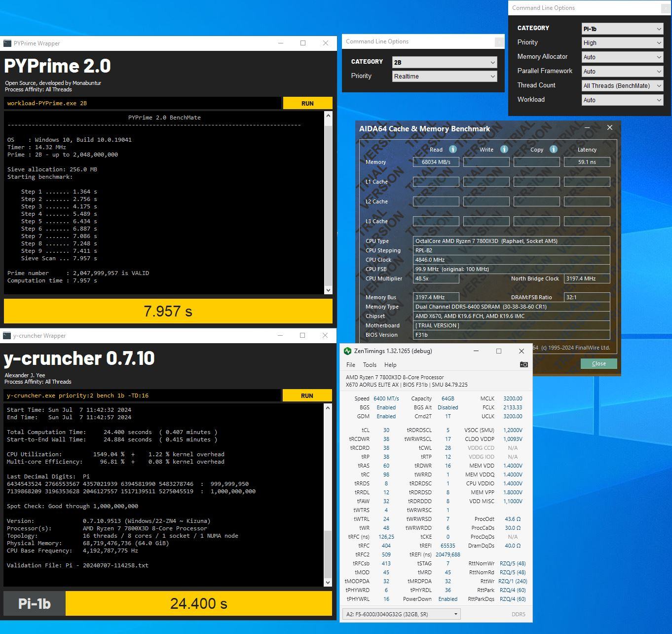Expand the Thread Count dropdown
Image resolution: width=672 pixels, height=634 pixels.
[623, 86]
